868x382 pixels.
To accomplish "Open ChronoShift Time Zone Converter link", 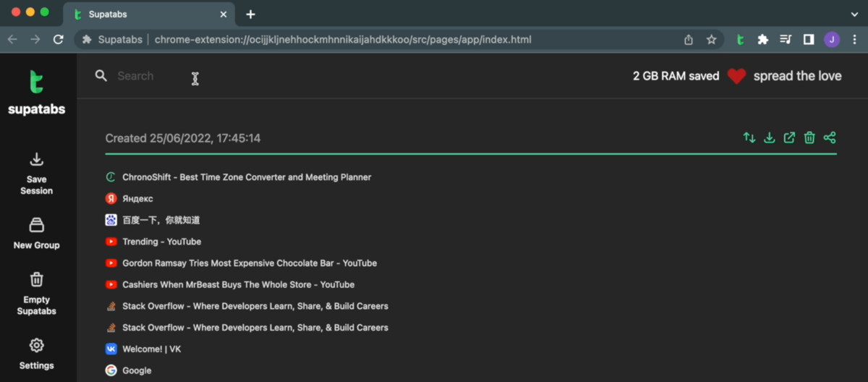I will coord(247,177).
